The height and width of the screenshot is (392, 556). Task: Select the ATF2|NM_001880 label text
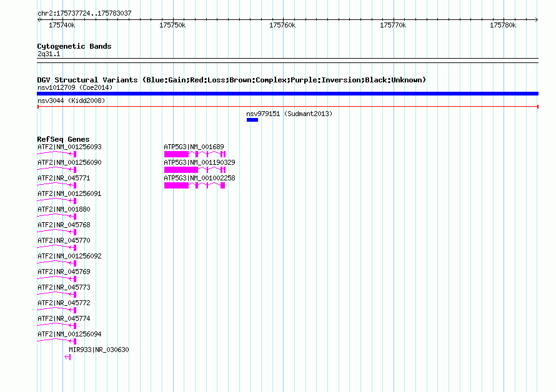coord(64,209)
